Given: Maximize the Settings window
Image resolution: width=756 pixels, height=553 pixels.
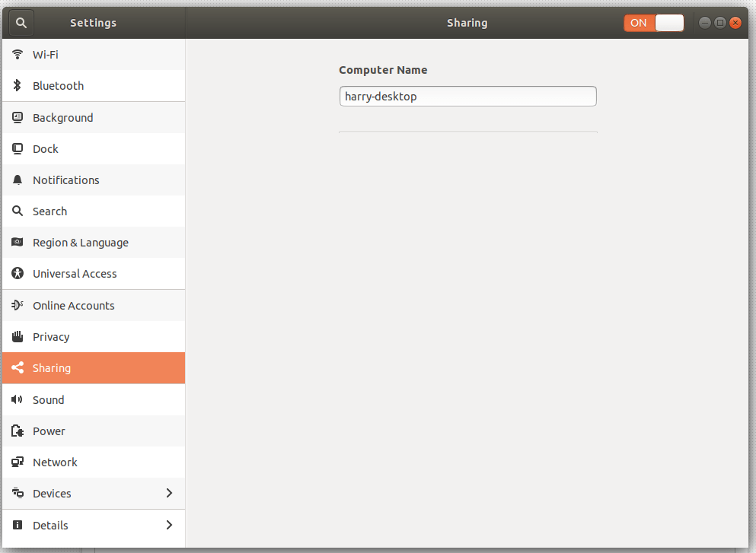Looking at the screenshot, I should [x=720, y=23].
